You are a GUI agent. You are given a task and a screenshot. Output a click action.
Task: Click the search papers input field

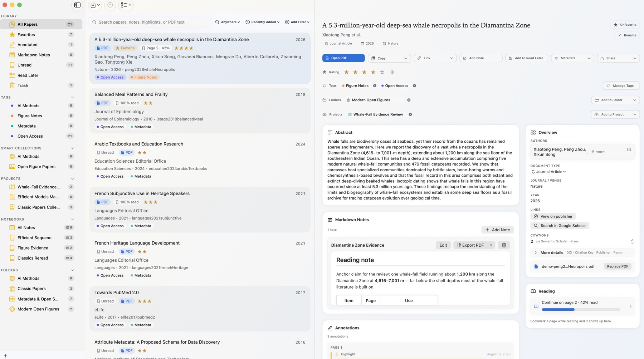(151, 22)
